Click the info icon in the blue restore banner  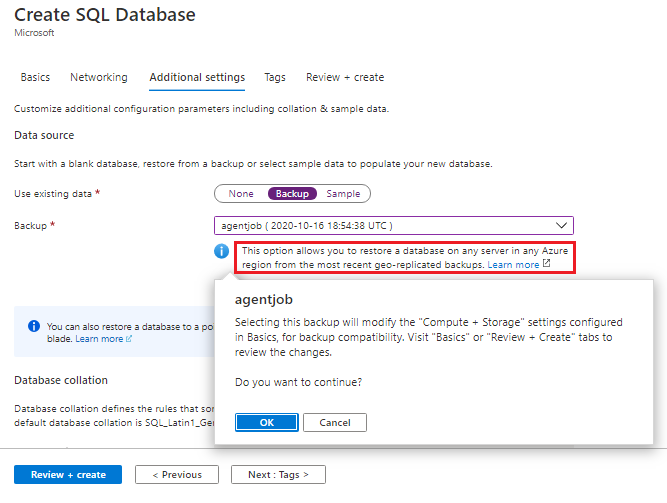[34, 326]
